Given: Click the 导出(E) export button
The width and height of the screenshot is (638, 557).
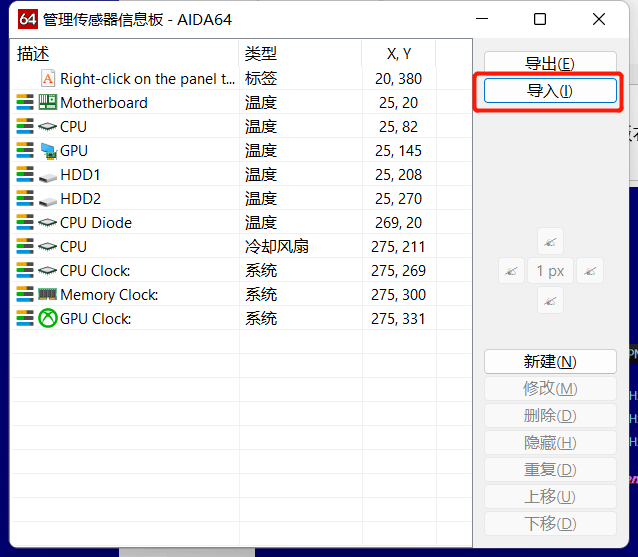Looking at the screenshot, I should point(550,62).
